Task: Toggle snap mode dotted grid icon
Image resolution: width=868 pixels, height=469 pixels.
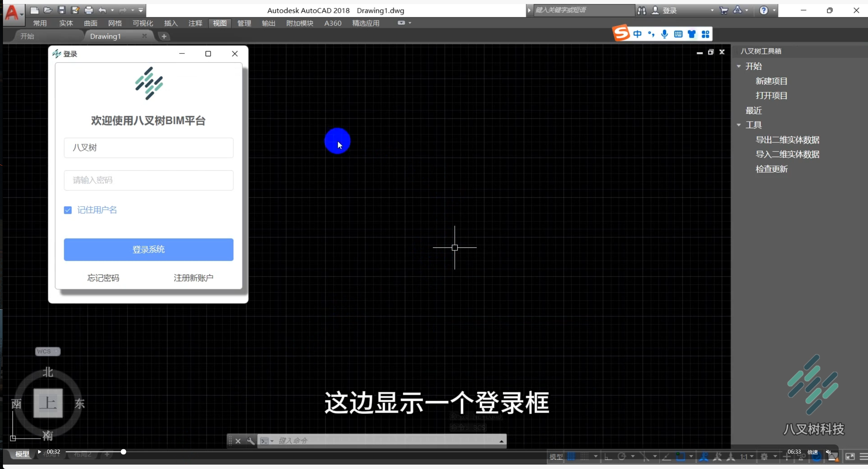Action: pyautogui.click(x=585, y=457)
